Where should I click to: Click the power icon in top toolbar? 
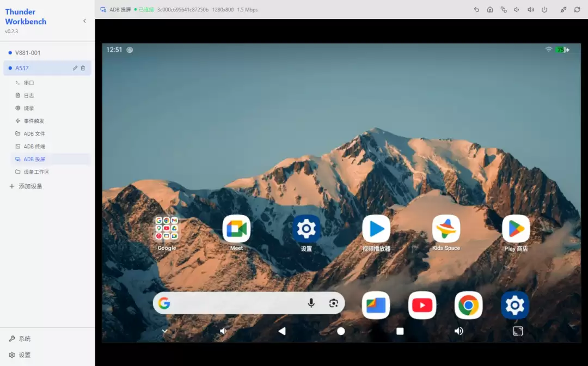pos(544,10)
